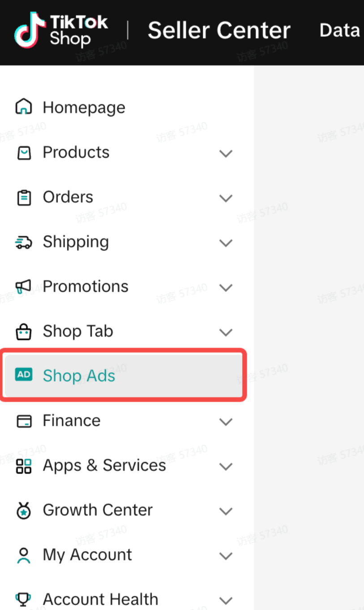
Task: Expand the Shop Tab chevron
Action: coord(226,332)
